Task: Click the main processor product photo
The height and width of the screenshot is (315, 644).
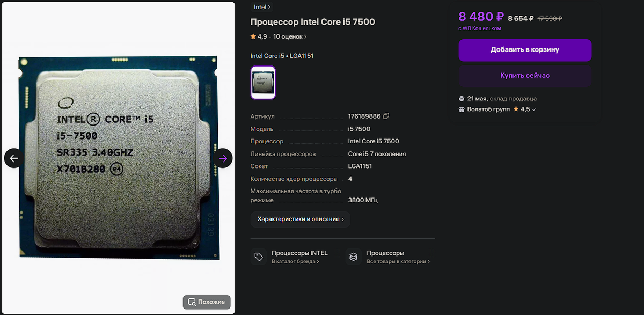Action: [118, 158]
